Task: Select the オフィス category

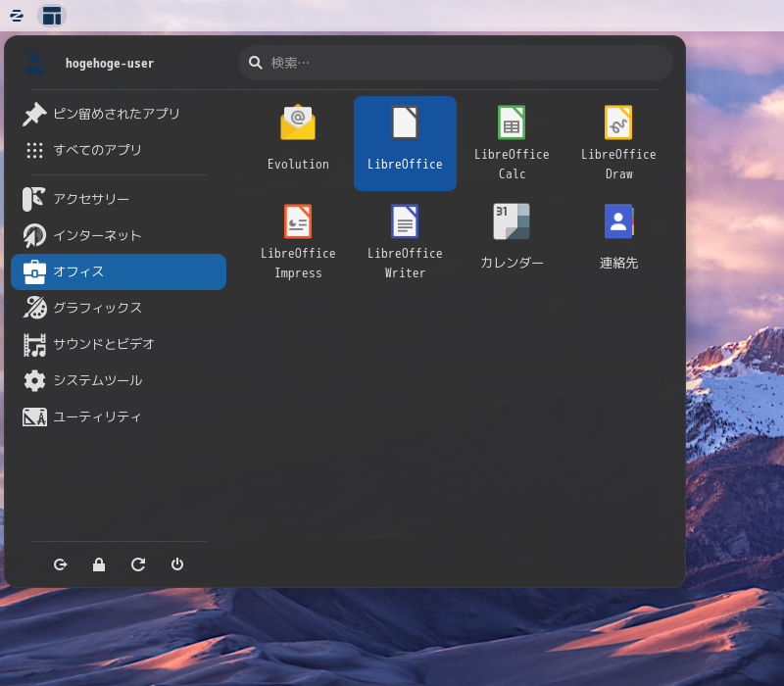Action: (x=119, y=272)
